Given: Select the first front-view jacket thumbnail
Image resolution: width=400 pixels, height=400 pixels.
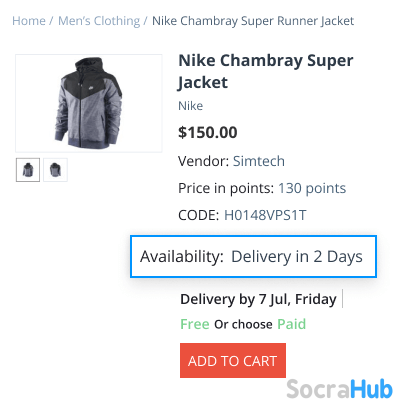Looking at the screenshot, I should point(28,170).
